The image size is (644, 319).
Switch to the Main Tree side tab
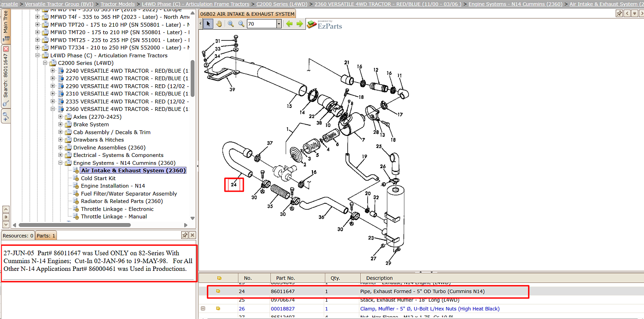click(6, 26)
